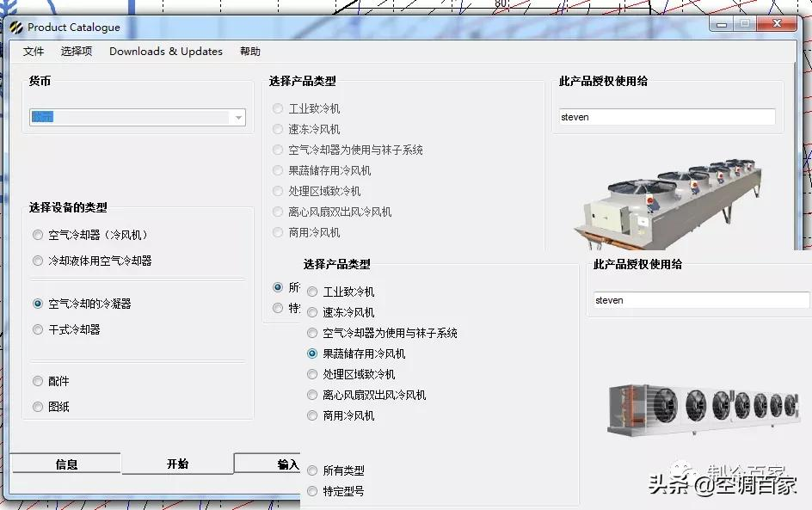This screenshot has height=510, width=812.
Task: Click the 货币 section heading
Action: 40,81
